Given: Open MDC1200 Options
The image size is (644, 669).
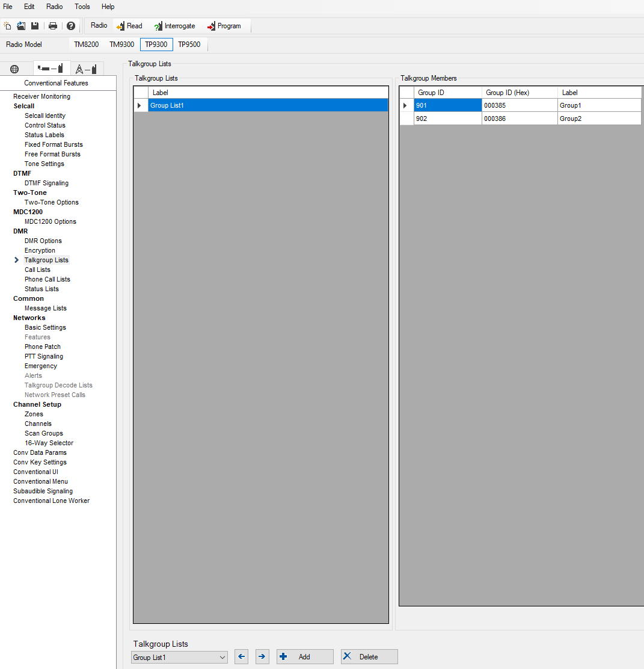Looking at the screenshot, I should (x=51, y=221).
